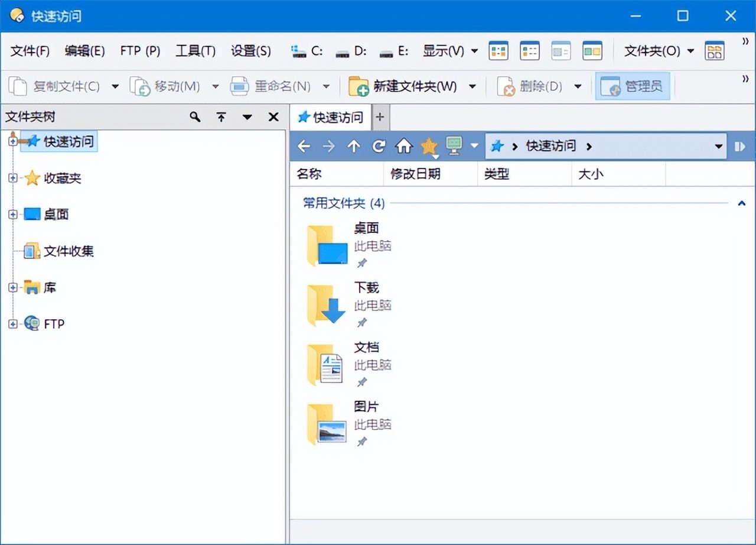Expand the FTP tree node

click(x=12, y=323)
